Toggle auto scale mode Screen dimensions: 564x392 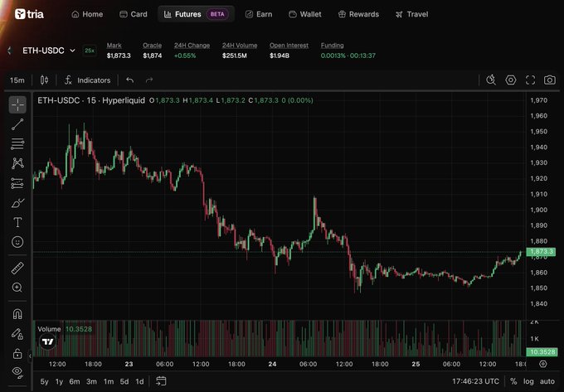click(547, 381)
